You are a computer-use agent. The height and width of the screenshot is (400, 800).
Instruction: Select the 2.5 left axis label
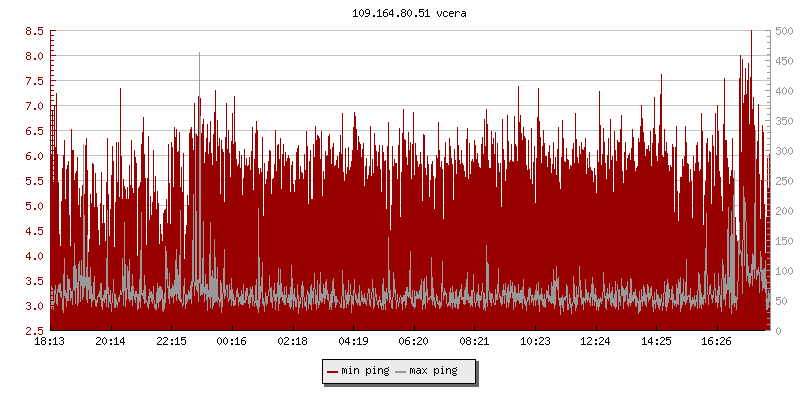tap(33, 331)
